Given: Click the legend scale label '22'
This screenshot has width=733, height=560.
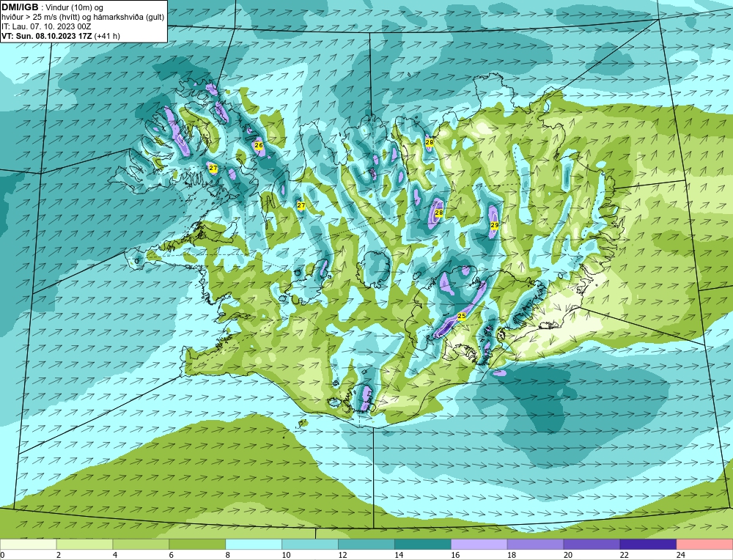Looking at the screenshot, I should coord(624,555).
